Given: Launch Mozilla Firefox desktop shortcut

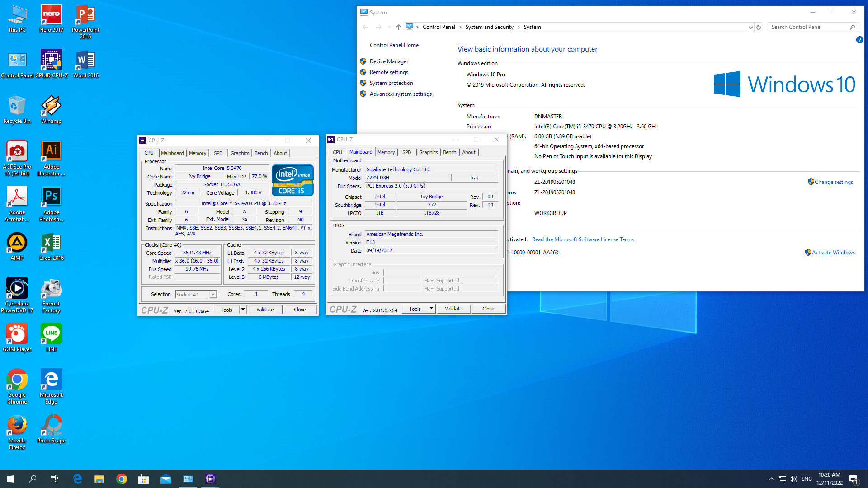Looking at the screenshot, I should [17, 432].
